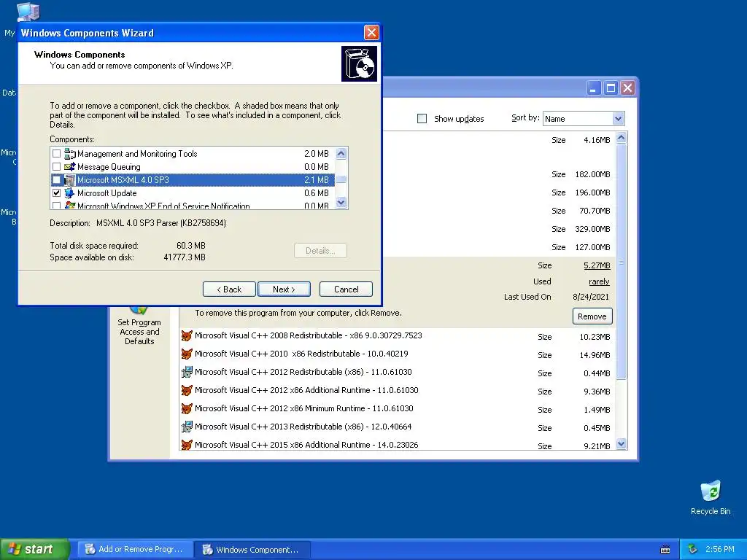The width and height of the screenshot is (747, 560).
Task: Click the components list scrollbar thumb
Action: (341, 179)
